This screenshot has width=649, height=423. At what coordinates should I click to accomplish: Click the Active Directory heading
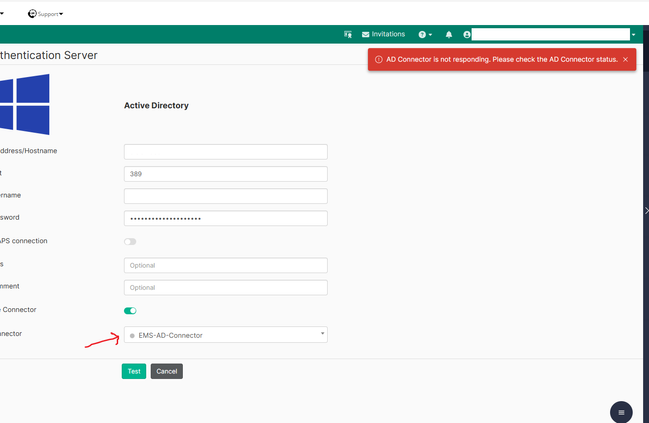click(156, 106)
